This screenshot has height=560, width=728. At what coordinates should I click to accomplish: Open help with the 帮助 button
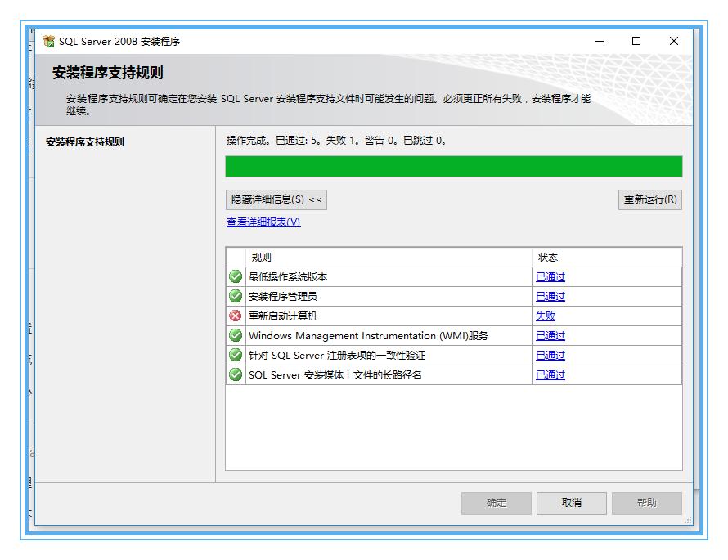click(x=647, y=503)
